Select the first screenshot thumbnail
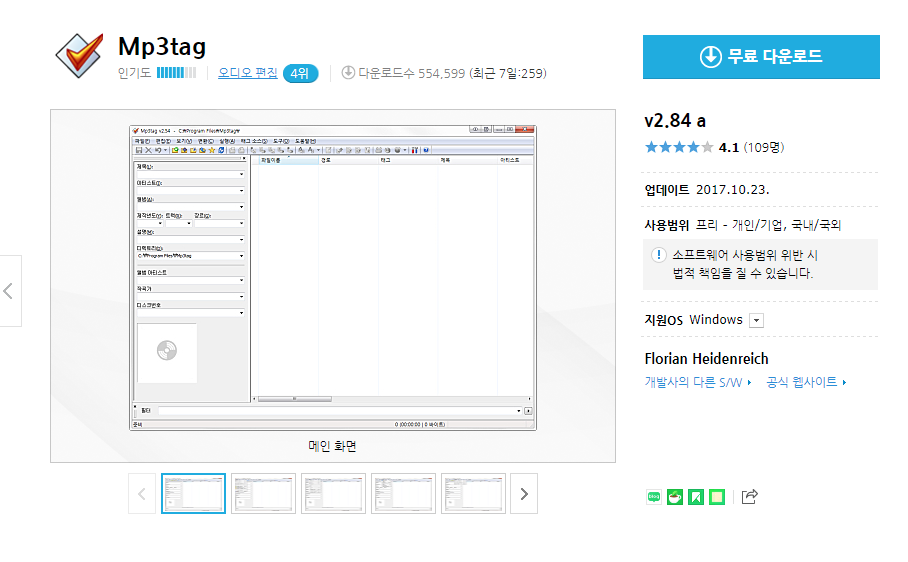 click(x=193, y=494)
